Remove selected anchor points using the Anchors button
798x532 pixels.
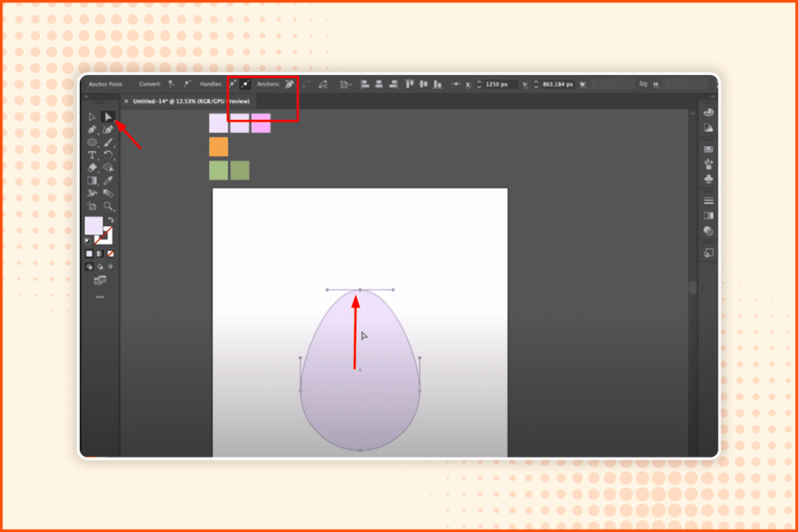click(288, 84)
